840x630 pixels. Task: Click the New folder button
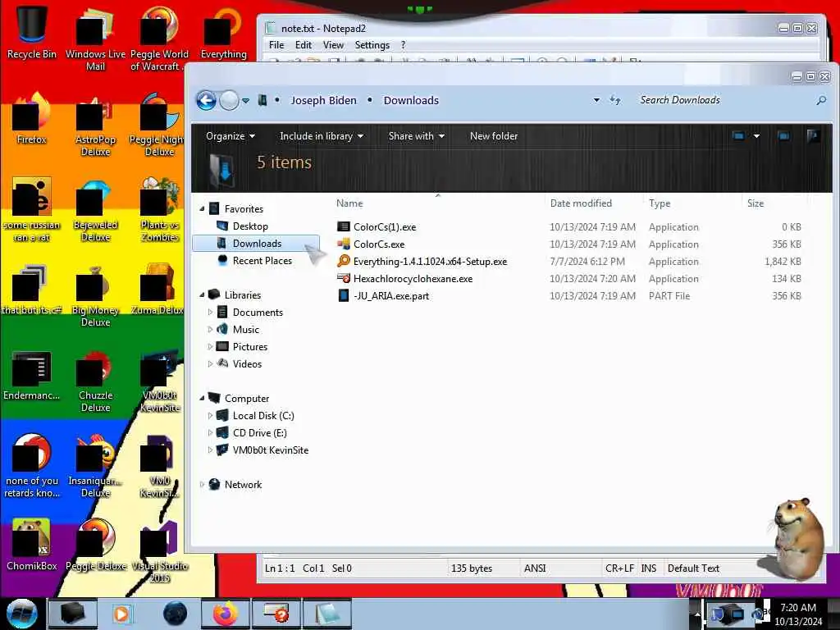click(x=493, y=136)
